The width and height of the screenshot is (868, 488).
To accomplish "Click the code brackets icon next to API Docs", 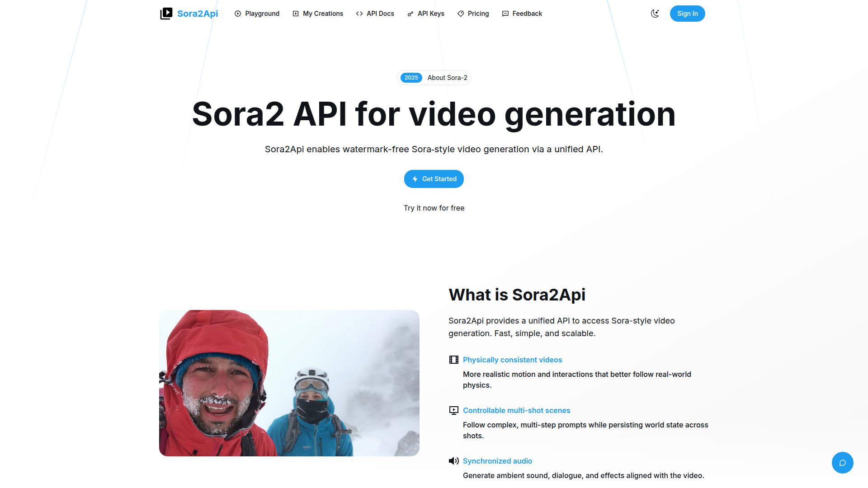I will pos(359,14).
